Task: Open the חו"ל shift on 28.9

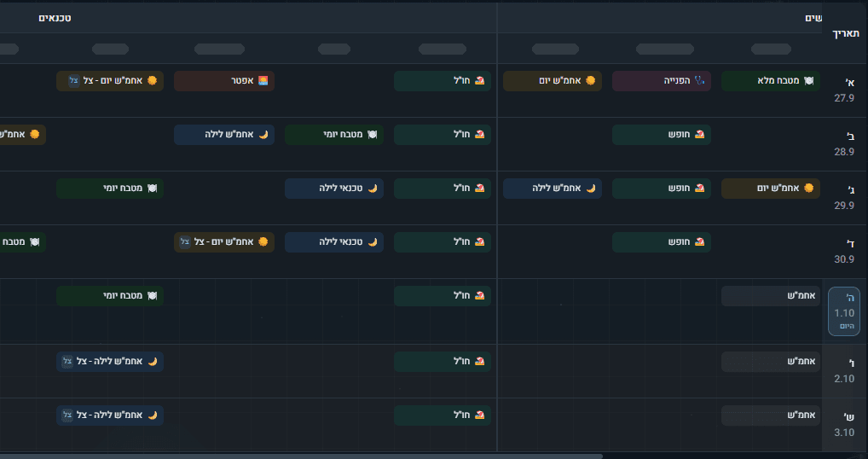Action: (443, 135)
